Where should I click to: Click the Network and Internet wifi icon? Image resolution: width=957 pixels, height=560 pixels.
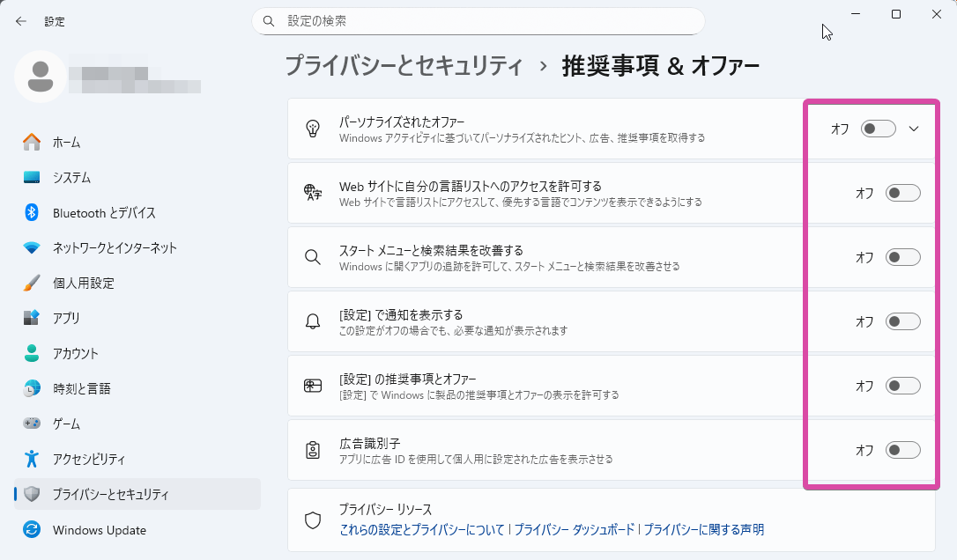[x=32, y=247]
